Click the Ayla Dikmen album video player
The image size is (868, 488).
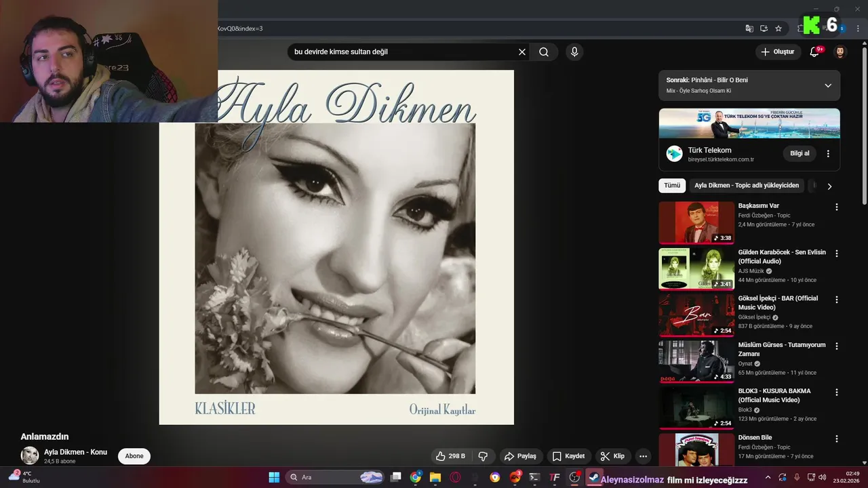pyautogui.click(x=336, y=247)
